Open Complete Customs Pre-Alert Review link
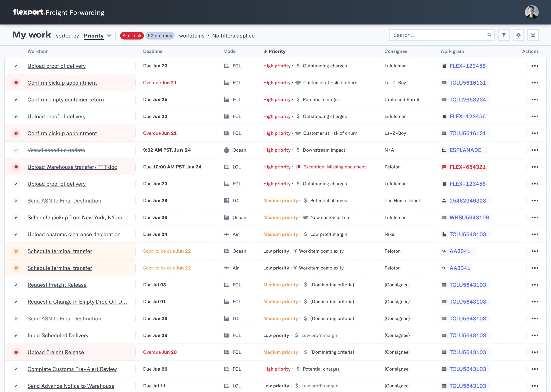Image resolution: width=551 pixels, height=392 pixels. click(72, 369)
